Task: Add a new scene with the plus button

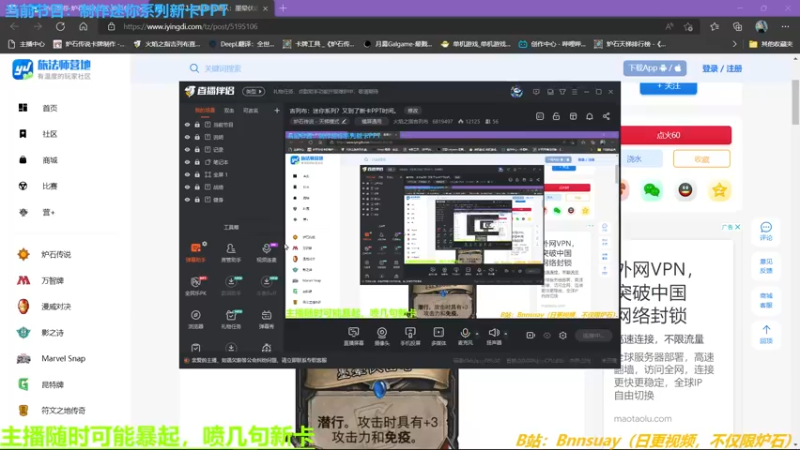Action: tap(277, 110)
